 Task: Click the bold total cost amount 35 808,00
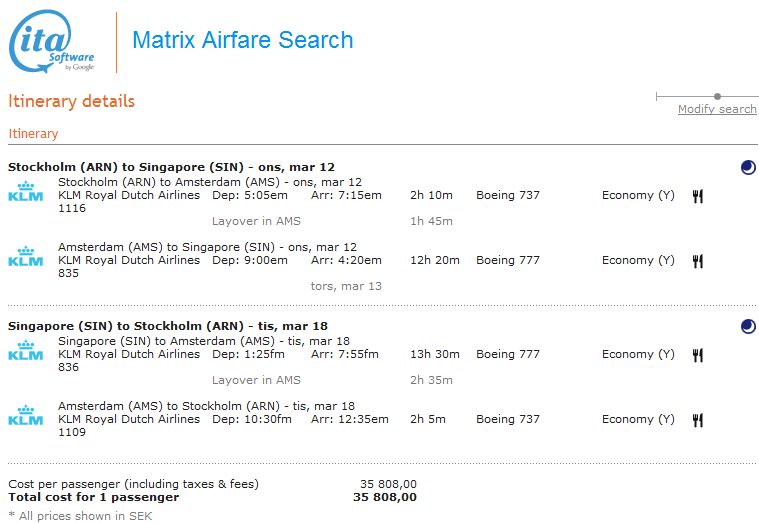coord(385,497)
